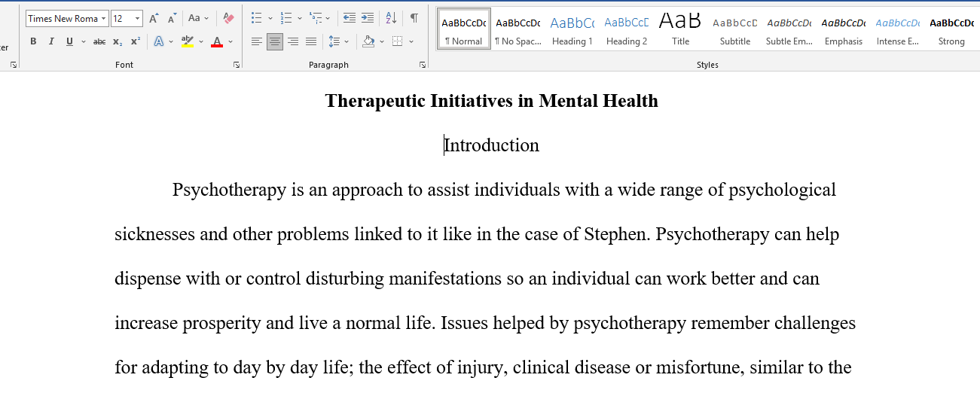
Task: Center align the text
Action: click(x=275, y=41)
